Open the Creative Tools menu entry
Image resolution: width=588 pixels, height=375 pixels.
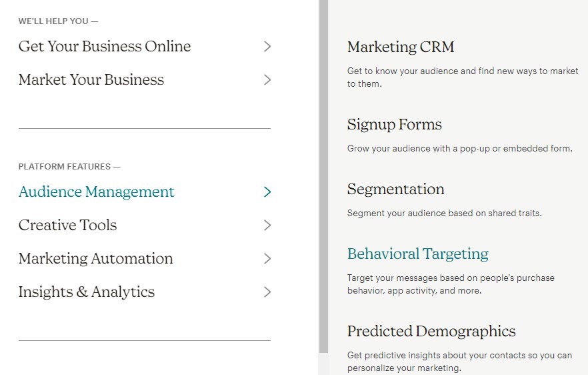pos(67,226)
